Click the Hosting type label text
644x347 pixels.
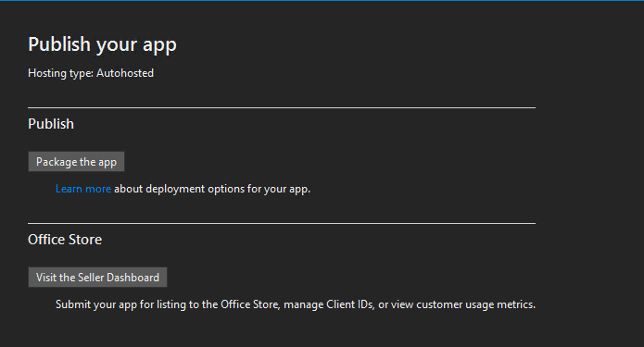coord(61,73)
